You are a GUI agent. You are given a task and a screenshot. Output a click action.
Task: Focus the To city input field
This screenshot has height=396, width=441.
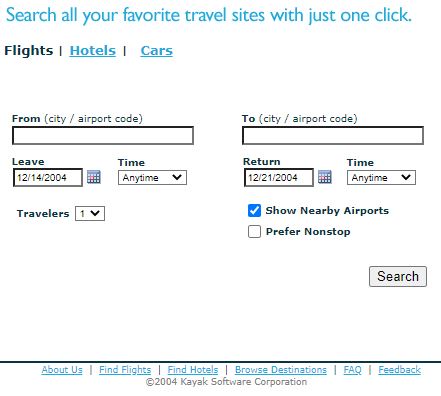point(333,135)
